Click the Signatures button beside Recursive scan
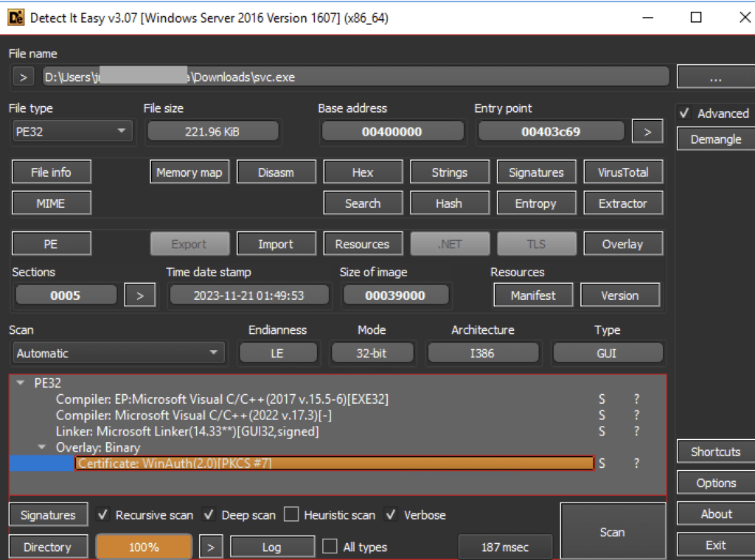The image size is (755, 560). [48, 515]
